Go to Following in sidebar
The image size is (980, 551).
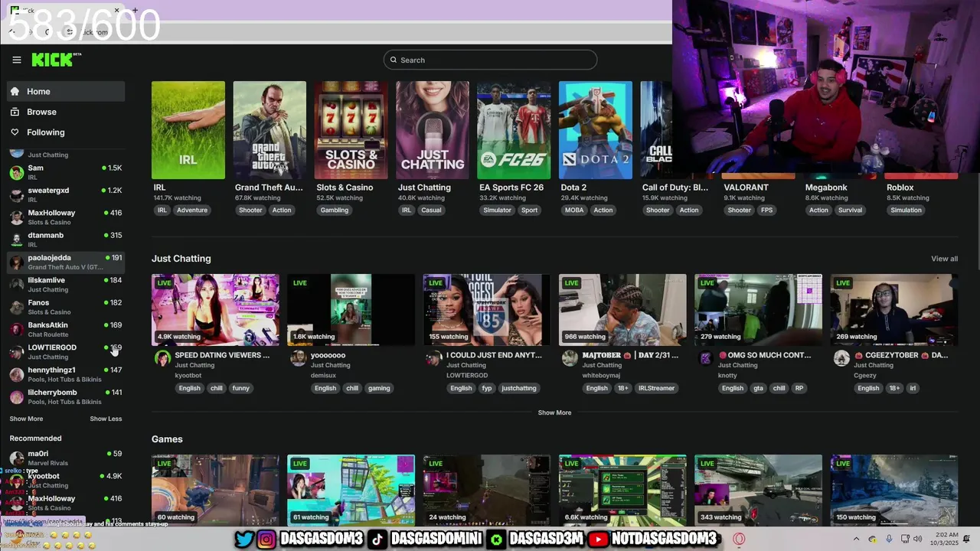[x=67, y=132]
